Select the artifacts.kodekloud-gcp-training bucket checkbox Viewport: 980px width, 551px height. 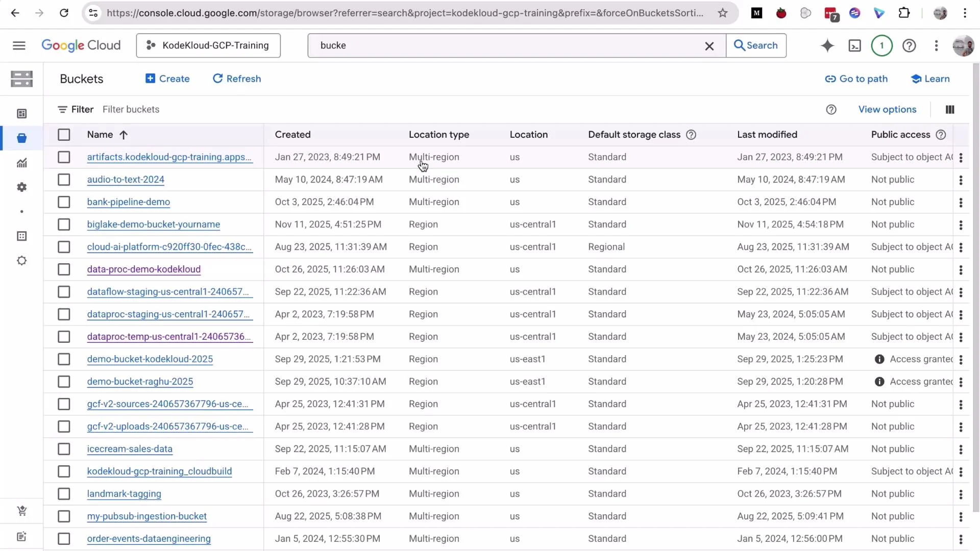64,157
